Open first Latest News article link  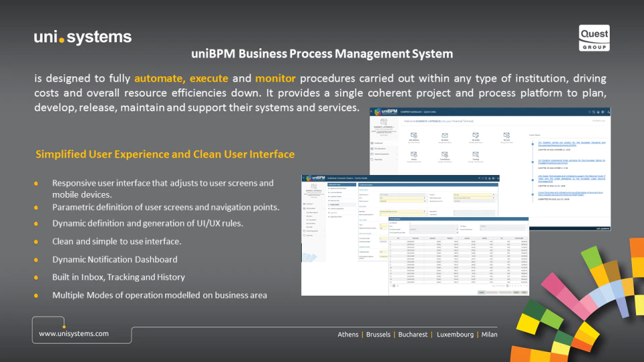point(572,144)
